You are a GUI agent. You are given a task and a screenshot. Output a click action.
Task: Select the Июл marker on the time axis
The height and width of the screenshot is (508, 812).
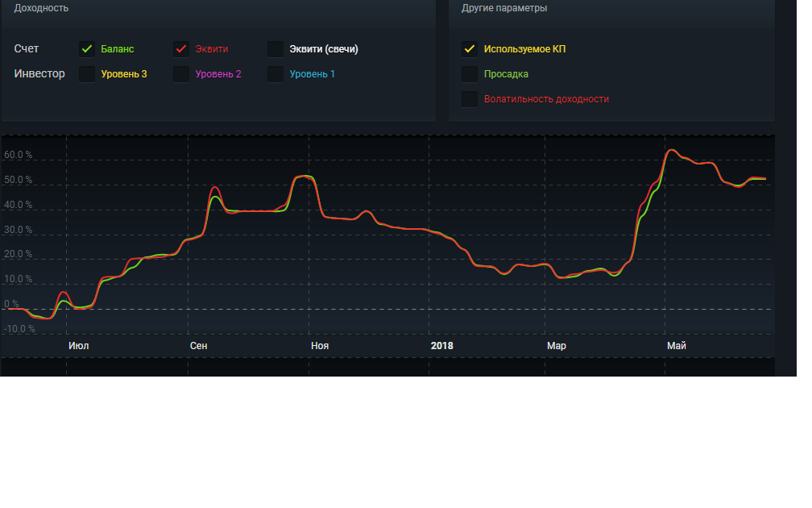(x=79, y=346)
